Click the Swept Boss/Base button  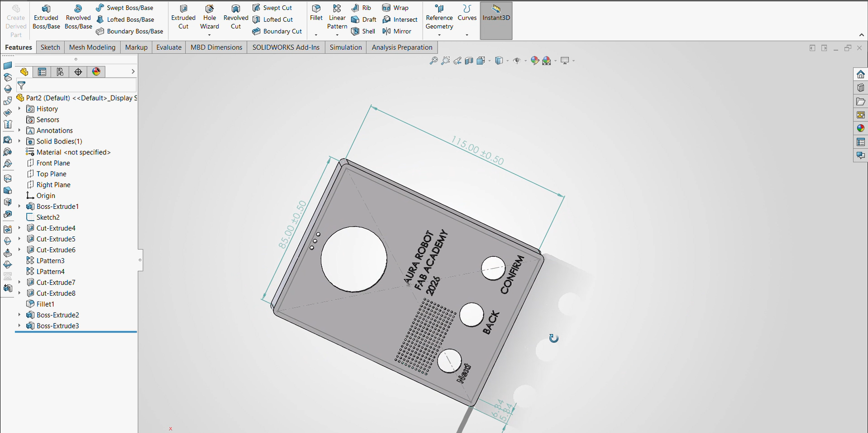(x=124, y=8)
